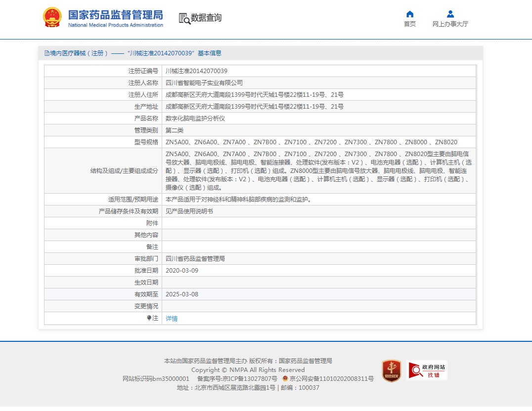This screenshot has height=411, width=532.
Task: Click the 审批部门 row label
Action: coord(146,259)
